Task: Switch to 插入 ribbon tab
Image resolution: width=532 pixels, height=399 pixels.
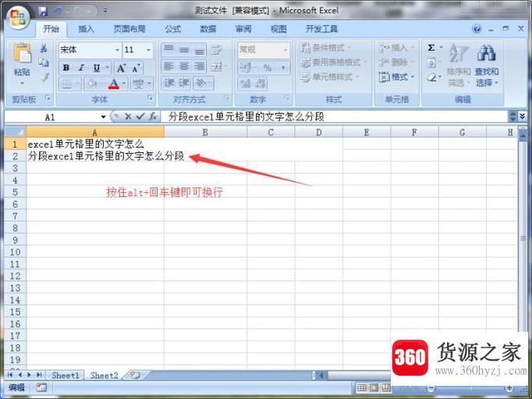Action: coord(86,29)
